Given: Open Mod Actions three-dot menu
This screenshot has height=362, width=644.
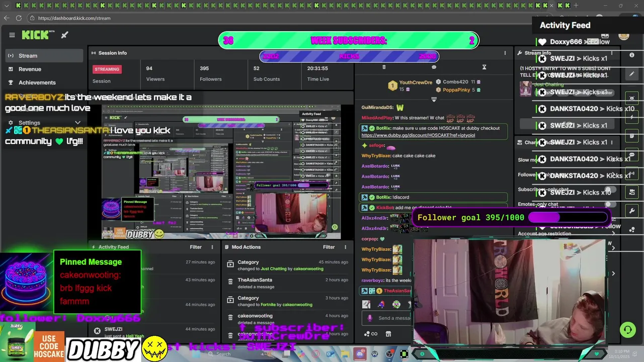Looking at the screenshot, I should click(x=345, y=247).
